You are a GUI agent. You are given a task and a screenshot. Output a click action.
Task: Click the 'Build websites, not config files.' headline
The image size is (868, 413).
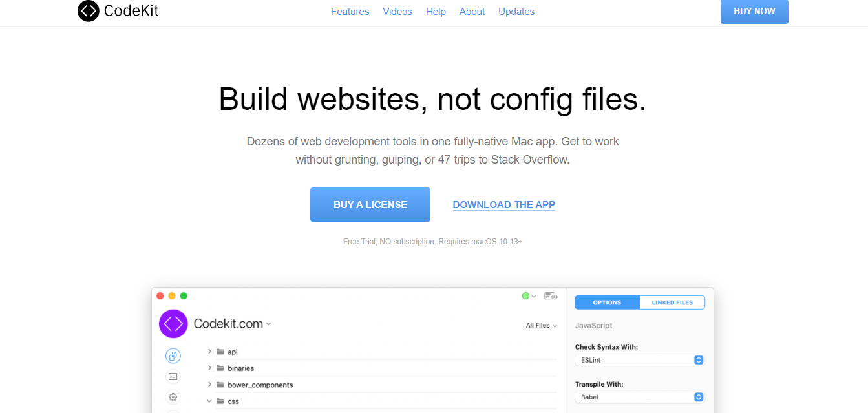pos(432,100)
